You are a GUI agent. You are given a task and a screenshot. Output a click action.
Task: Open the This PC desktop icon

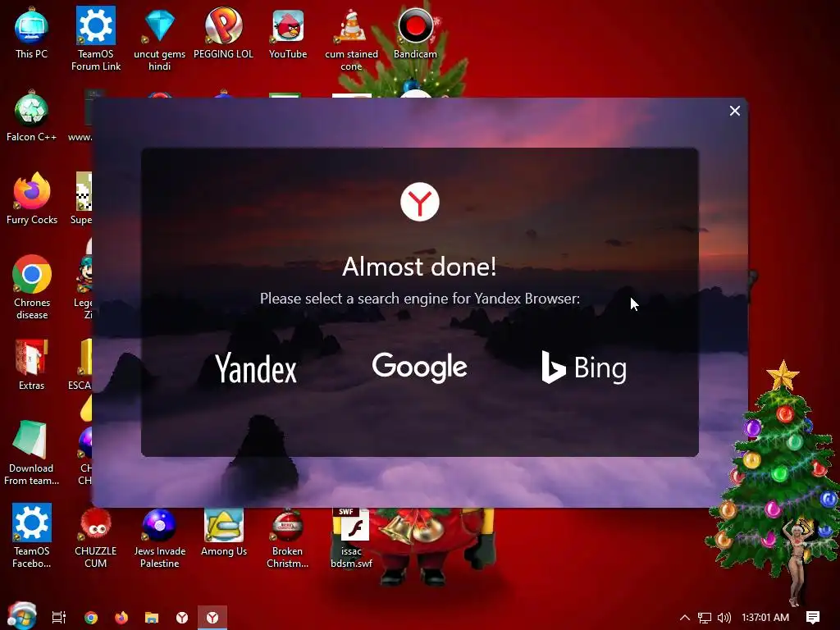[x=32, y=33]
